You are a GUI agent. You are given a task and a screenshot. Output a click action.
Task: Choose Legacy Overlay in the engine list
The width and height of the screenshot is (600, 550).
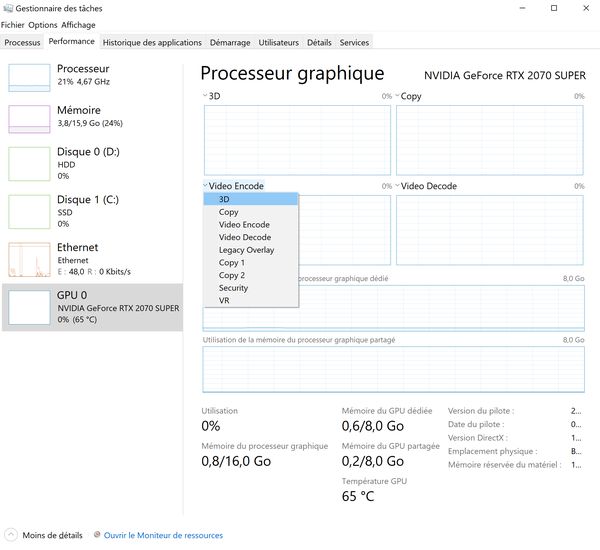251,250
